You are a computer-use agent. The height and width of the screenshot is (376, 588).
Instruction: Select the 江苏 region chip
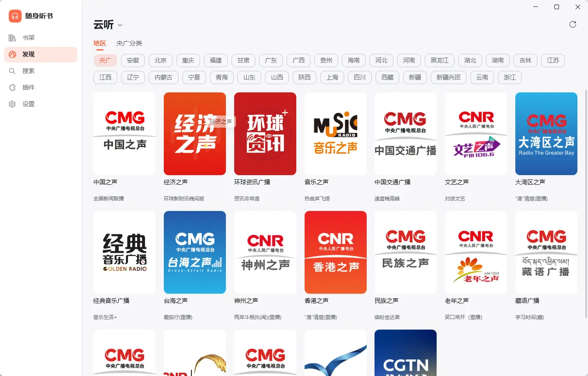(x=553, y=60)
